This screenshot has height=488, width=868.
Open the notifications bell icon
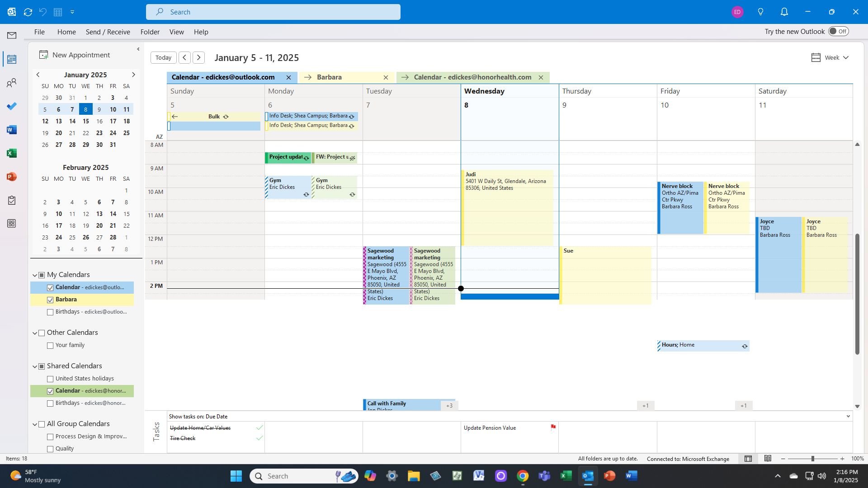(x=784, y=12)
